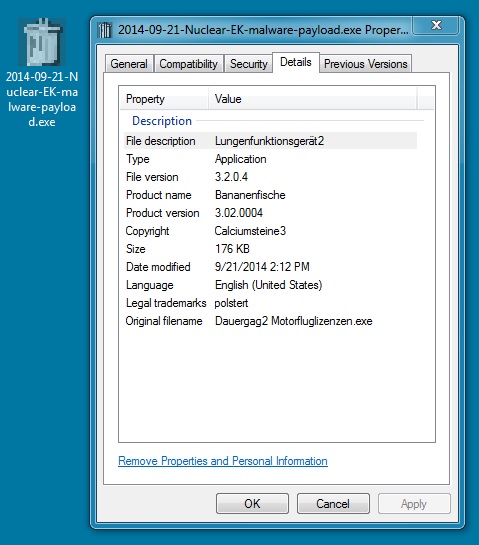
Task: Click the Property column header
Action: 164,99
